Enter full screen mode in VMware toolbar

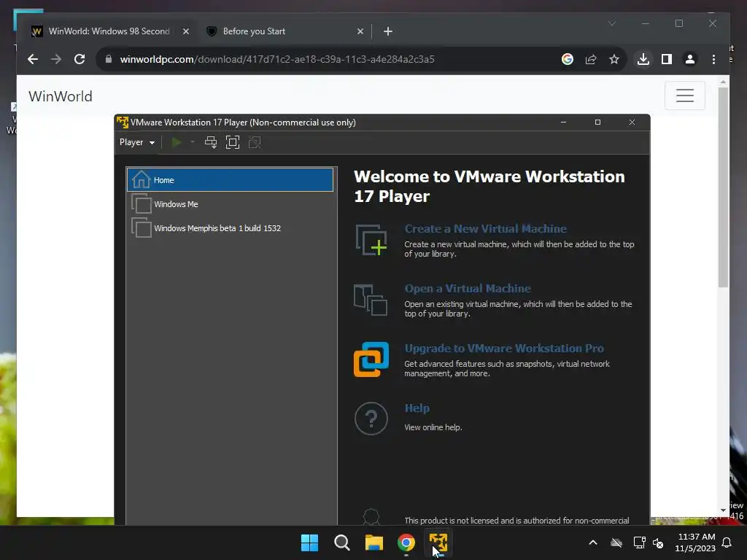[233, 142]
